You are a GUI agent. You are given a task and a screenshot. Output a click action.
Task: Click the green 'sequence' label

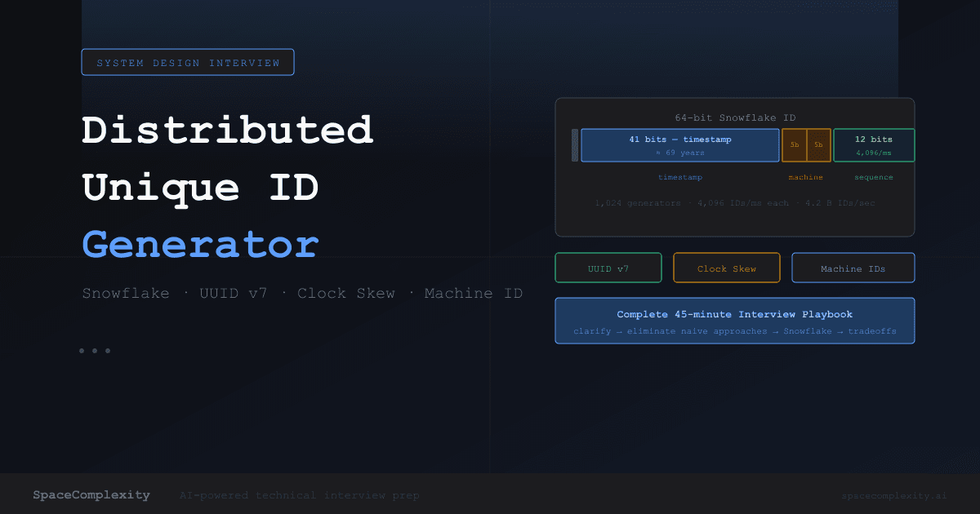tap(874, 177)
